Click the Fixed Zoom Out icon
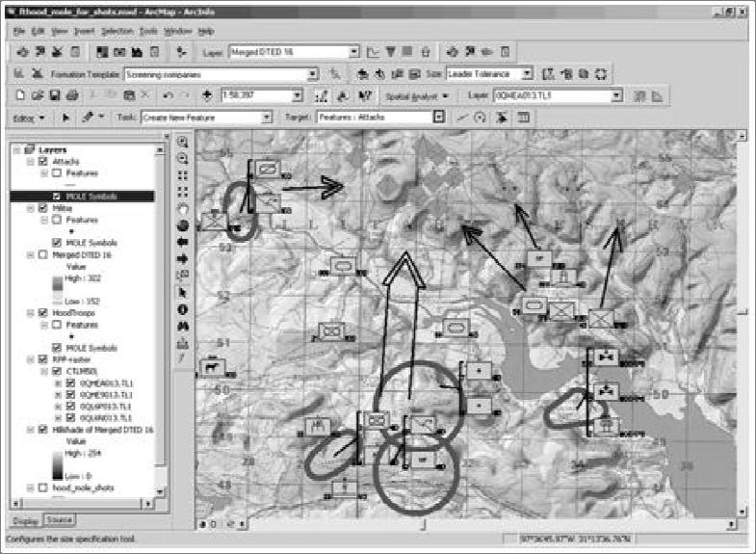 pos(182,192)
